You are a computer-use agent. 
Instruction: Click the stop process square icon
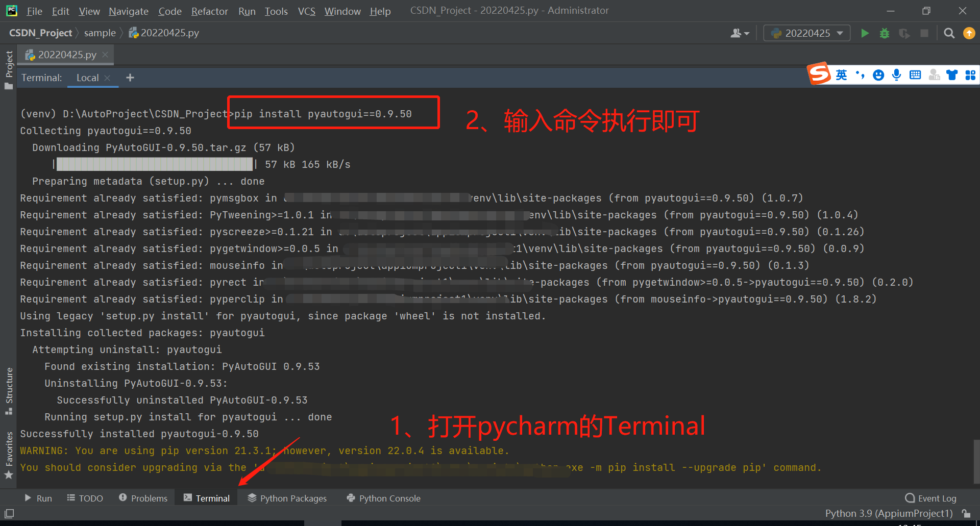click(924, 33)
